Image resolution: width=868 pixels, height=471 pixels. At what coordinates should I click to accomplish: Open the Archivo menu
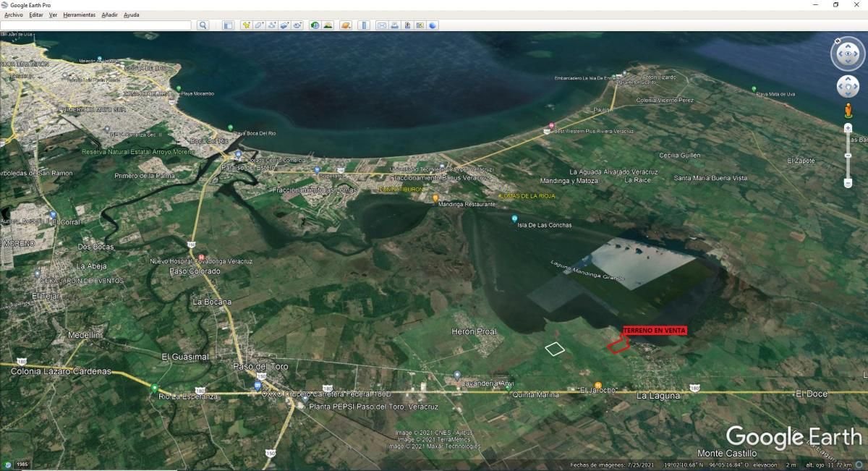click(14, 14)
